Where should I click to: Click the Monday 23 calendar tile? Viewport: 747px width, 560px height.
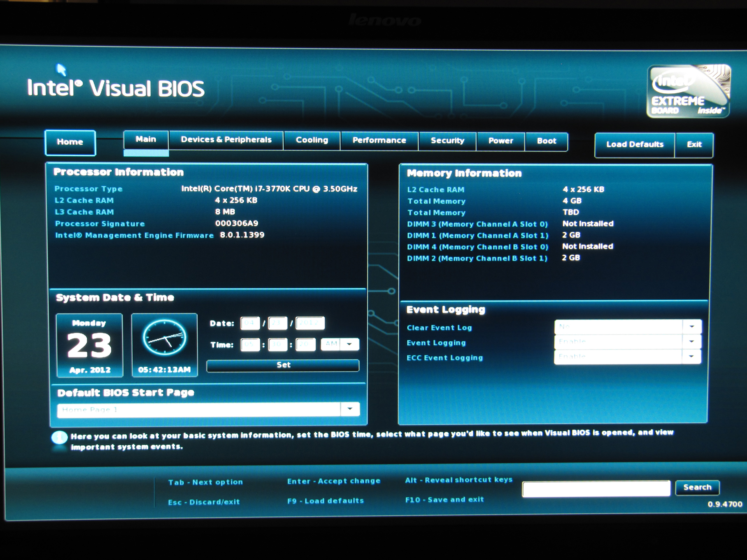click(90, 345)
